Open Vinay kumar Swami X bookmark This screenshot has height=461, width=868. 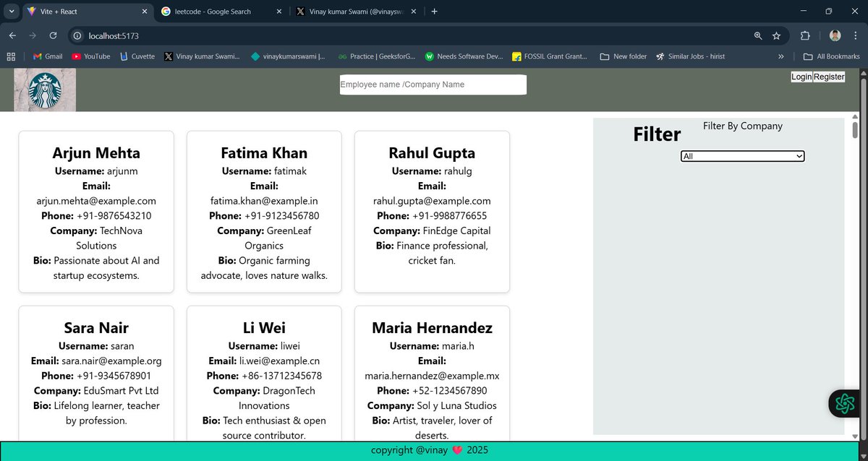coord(202,56)
